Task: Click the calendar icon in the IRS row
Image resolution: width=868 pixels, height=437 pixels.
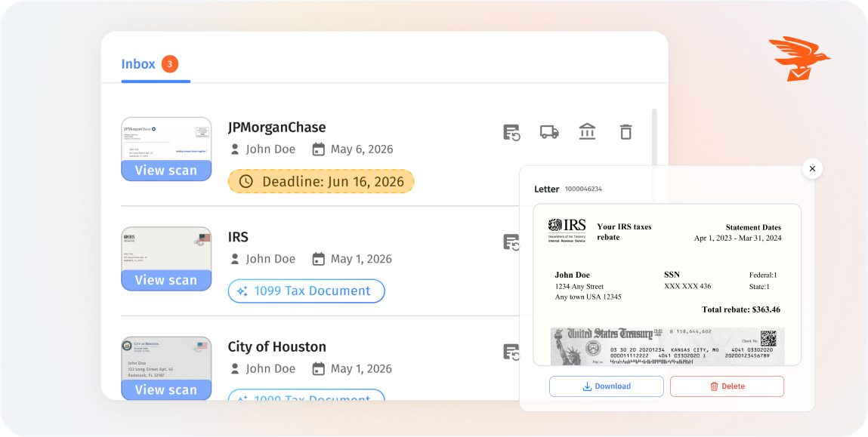Action: (318, 259)
